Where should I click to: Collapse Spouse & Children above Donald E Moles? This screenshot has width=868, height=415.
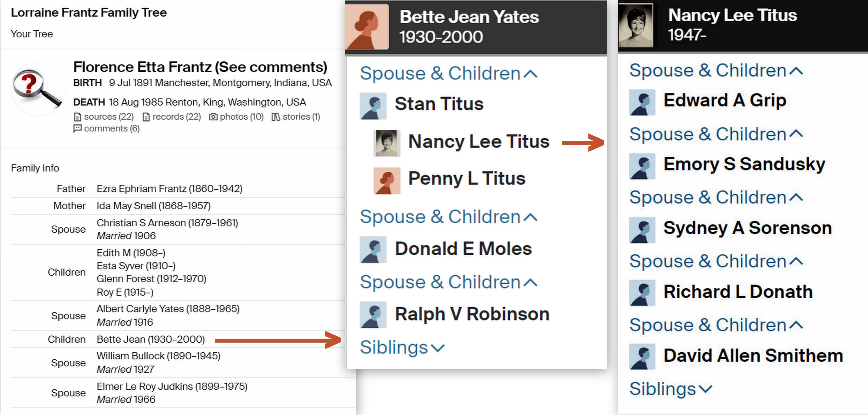448,217
